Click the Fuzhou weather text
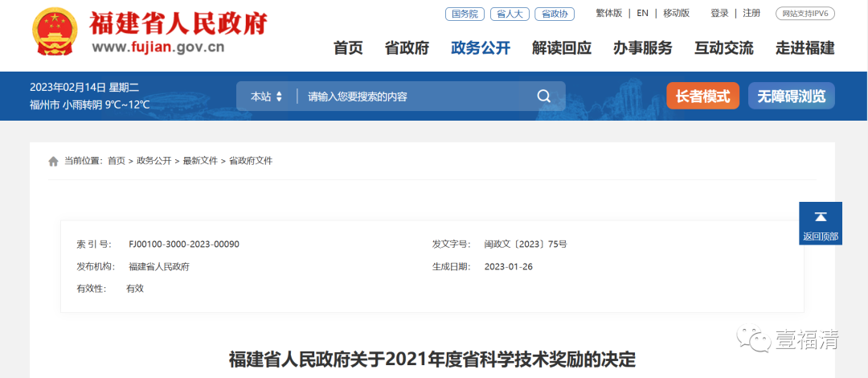868x378 pixels. (90, 105)
